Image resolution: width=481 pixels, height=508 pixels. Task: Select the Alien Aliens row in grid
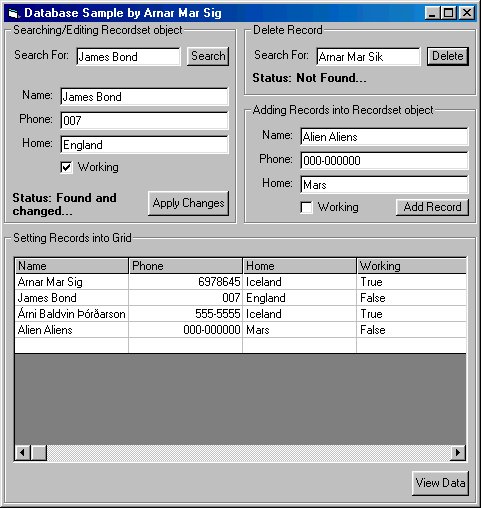[240, 330]
